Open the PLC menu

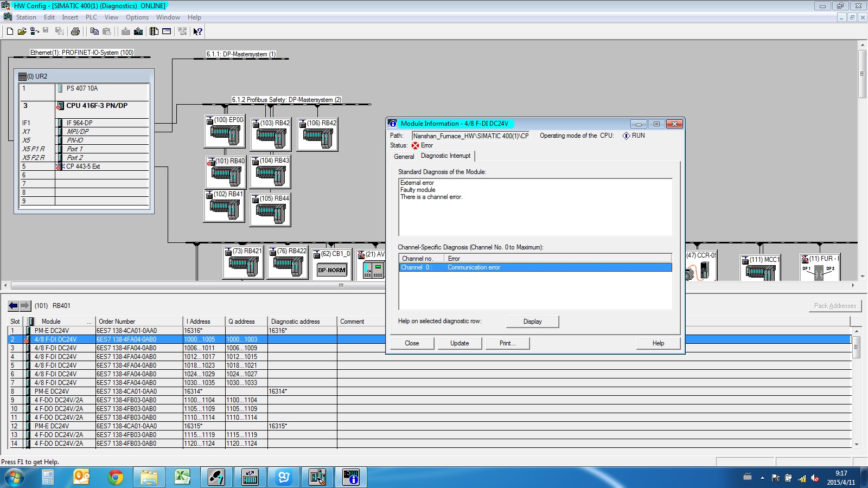(91, 17)
